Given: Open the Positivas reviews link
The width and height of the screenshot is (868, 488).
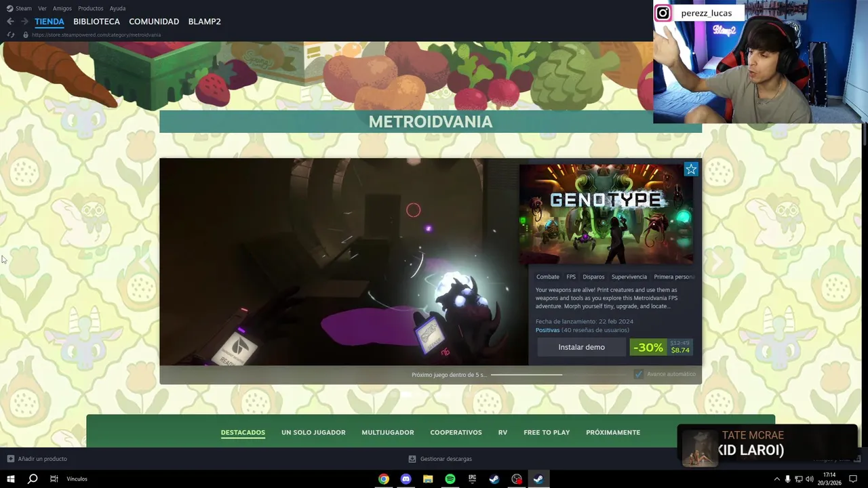Looking at the screenshot, I should coord(547,330).
